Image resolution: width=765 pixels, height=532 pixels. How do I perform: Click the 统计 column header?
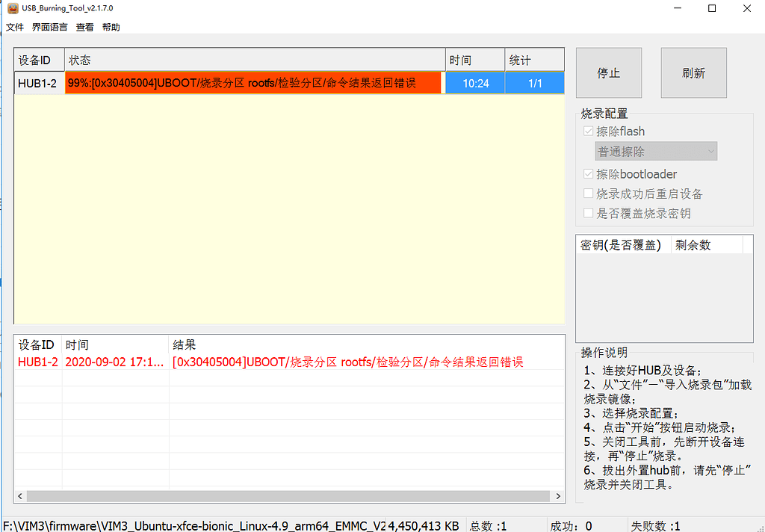533,61
